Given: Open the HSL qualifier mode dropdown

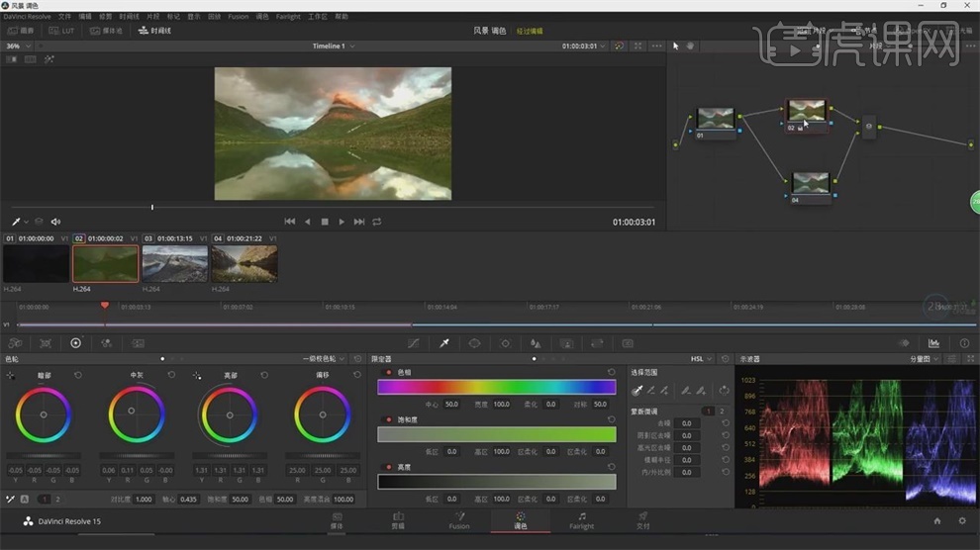Looking at the screenshot, I should click(x=701, y=359).
